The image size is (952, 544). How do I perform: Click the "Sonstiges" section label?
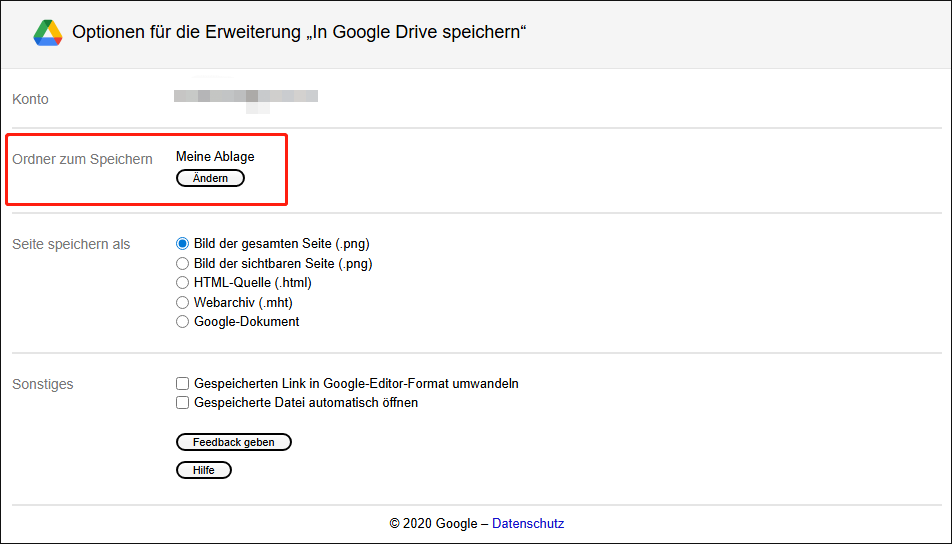point(43,384)
